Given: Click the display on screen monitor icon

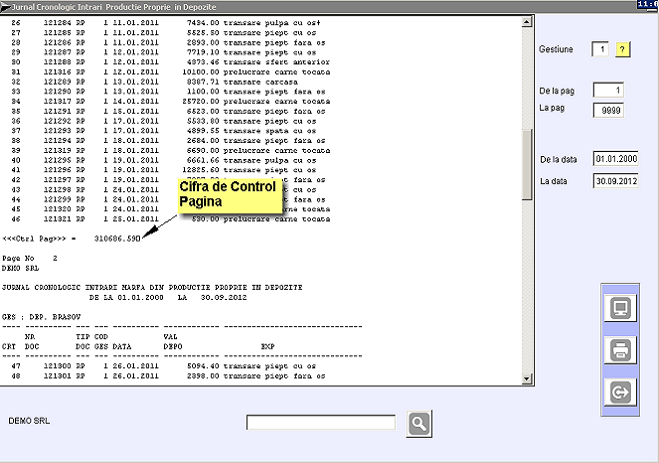Looking at the screenshot, I should (x=617, y=308).
